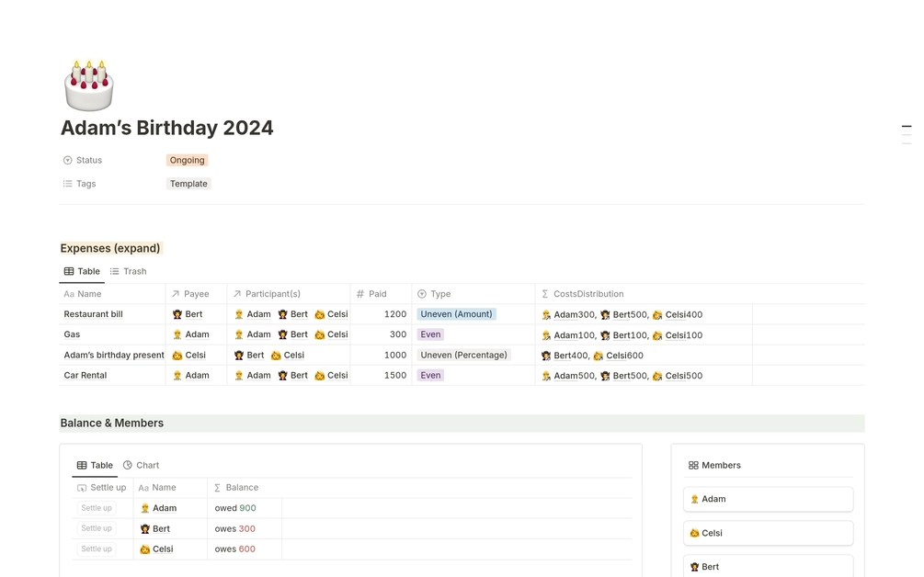This screenshot has height=577, width=924.
Task: Click the Members gallery grid icon
Action: [x=693, y=466]
